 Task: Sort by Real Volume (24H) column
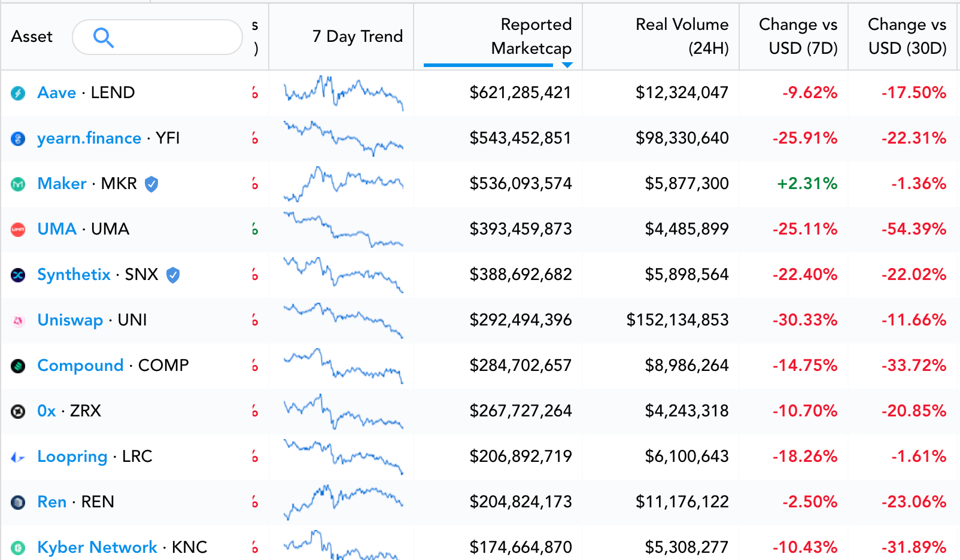tap(682, 36)
